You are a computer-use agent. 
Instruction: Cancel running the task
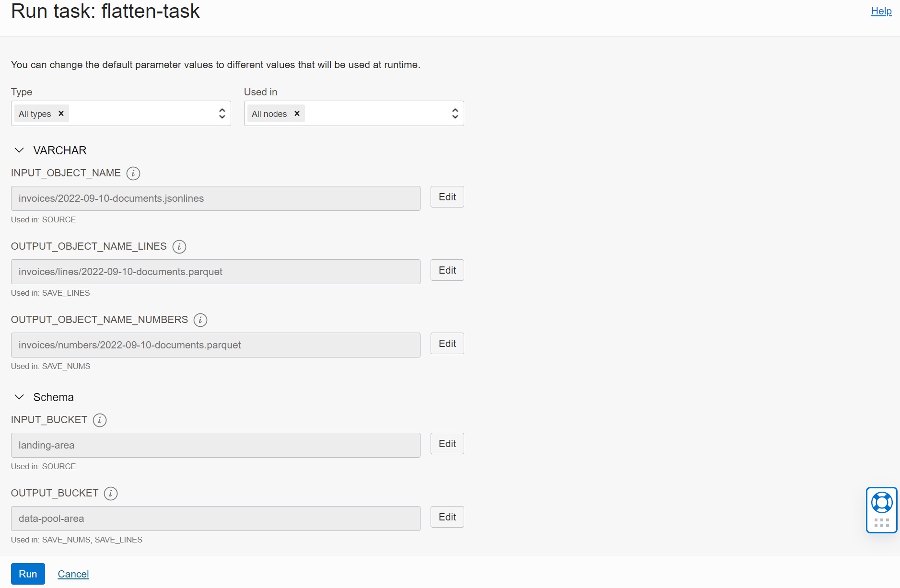coord(73,574)
